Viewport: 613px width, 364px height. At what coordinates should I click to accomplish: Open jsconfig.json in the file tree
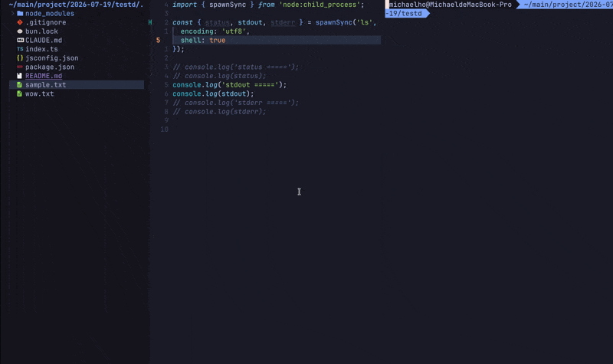tap(51, 58)
